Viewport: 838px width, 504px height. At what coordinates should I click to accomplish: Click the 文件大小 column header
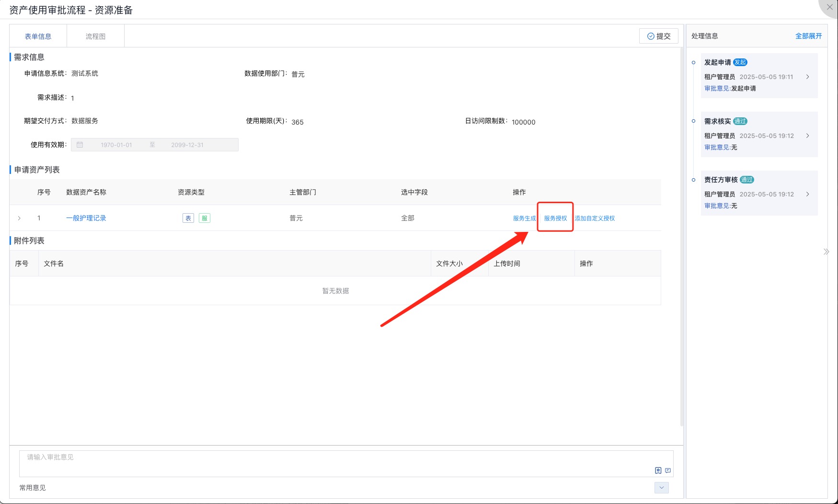[449, 263]
